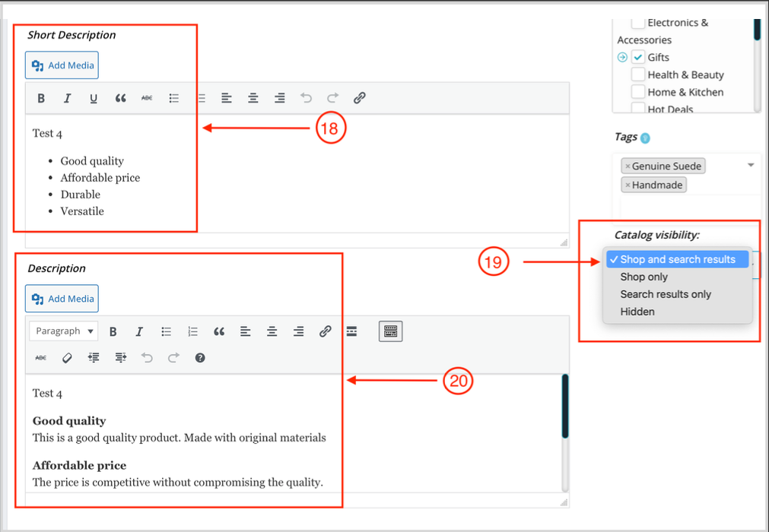Remove the Handmade tag
Viewport: 769px width, 532px height.
628,185
